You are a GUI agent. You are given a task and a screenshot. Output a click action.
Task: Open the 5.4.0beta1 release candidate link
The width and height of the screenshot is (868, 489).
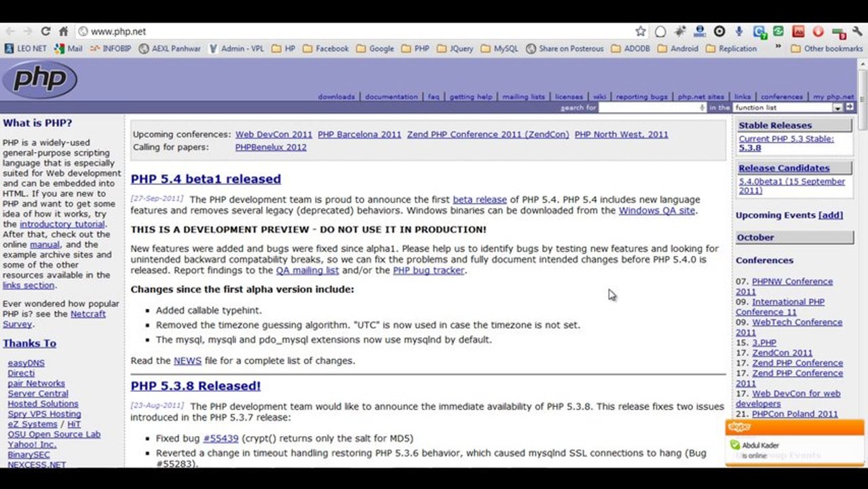click(791, 186)
